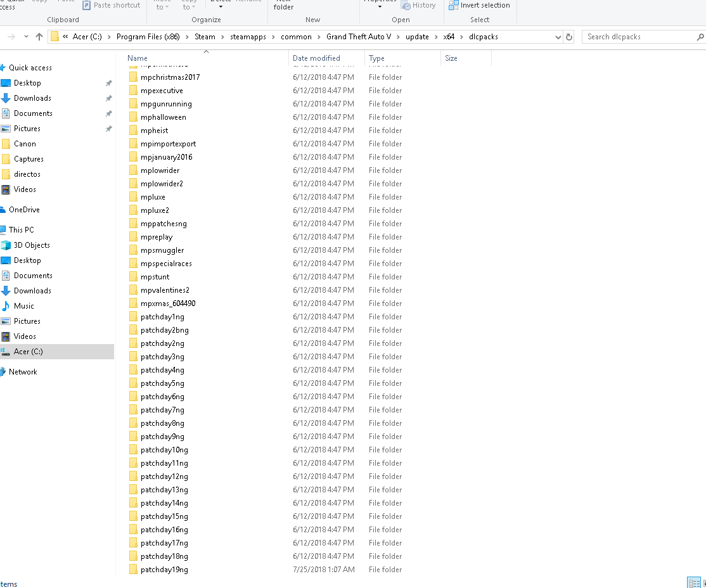This screenshot has height=588, width=706.
Task: Click the mpexecutive folder icon
Action: tap(133, 91)
